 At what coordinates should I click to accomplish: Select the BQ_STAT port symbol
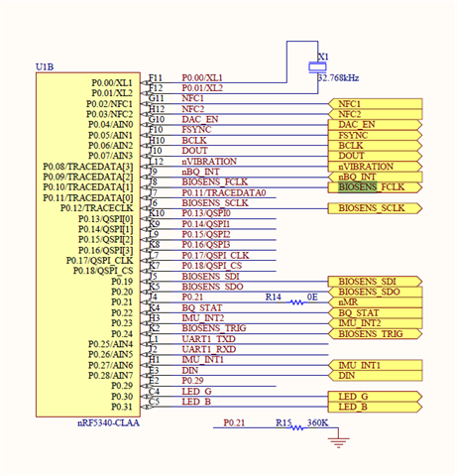click(375, 312)
